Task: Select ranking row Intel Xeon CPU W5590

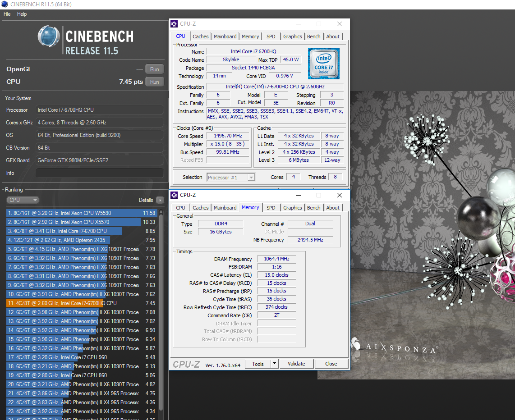Action: [x=82, y=213]
